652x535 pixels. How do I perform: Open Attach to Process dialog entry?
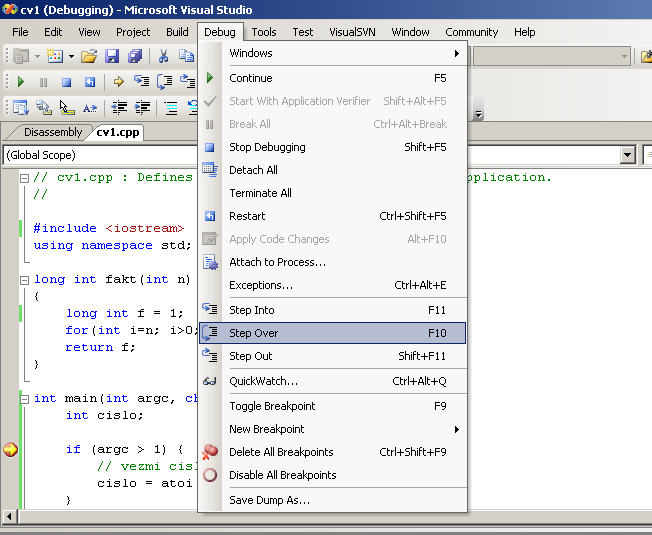coord(332,262)
